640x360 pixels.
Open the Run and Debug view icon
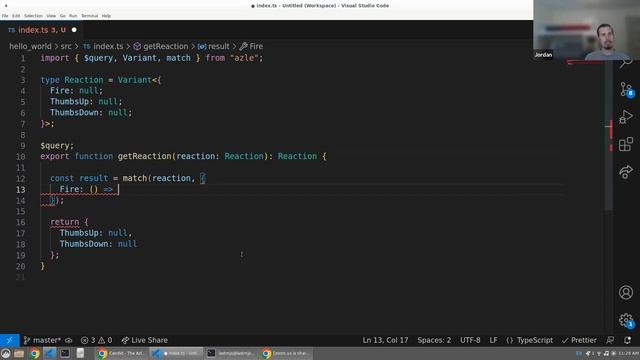(626, 117)
